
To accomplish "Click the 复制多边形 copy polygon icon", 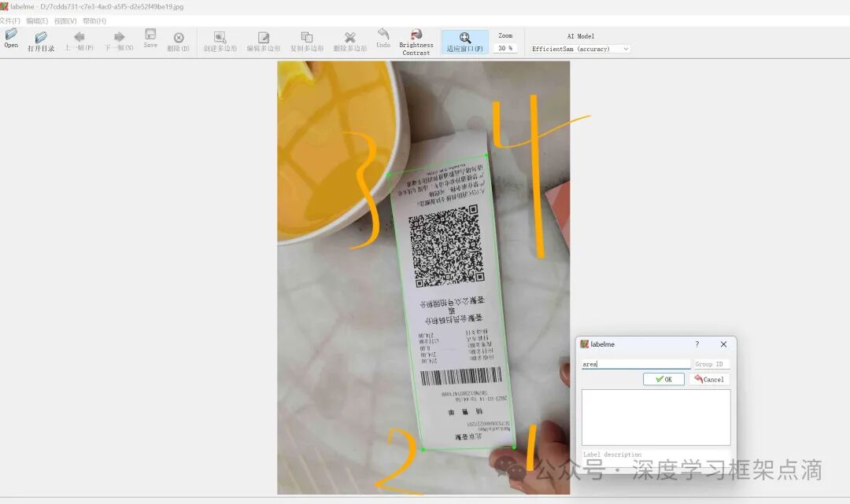I will (307, 41).
